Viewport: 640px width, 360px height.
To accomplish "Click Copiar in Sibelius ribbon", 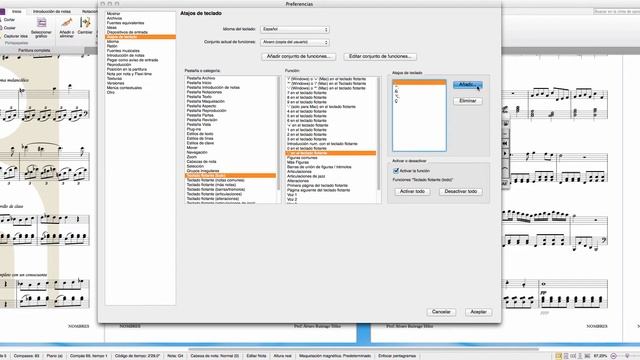I will pos(8,28).
